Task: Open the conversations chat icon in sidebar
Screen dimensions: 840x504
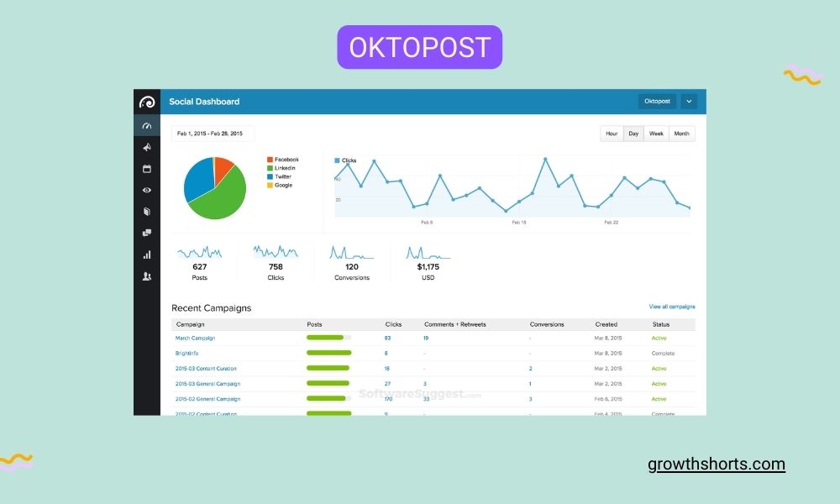Action: [147, 232]
